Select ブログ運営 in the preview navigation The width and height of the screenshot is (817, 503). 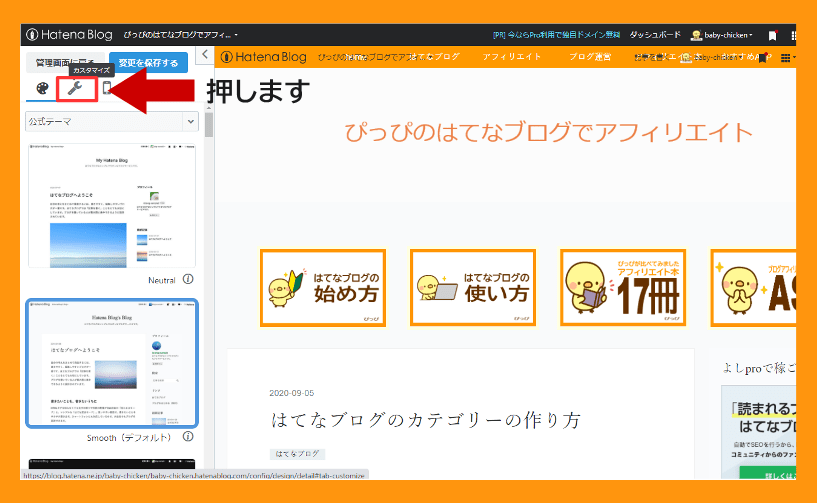(590, 57)
